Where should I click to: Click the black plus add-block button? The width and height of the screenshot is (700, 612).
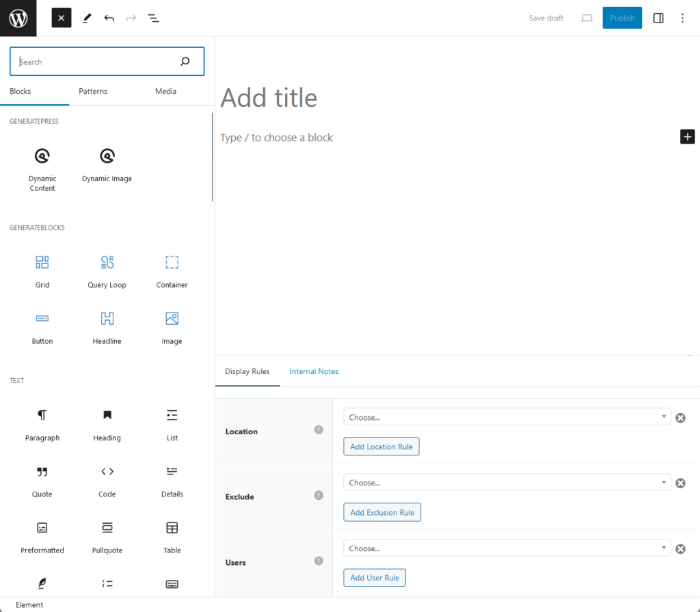point(687,137)
